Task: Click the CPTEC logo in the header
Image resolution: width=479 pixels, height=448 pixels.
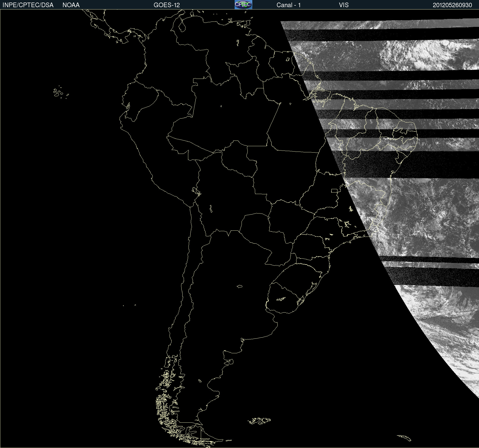Action: 243,5
